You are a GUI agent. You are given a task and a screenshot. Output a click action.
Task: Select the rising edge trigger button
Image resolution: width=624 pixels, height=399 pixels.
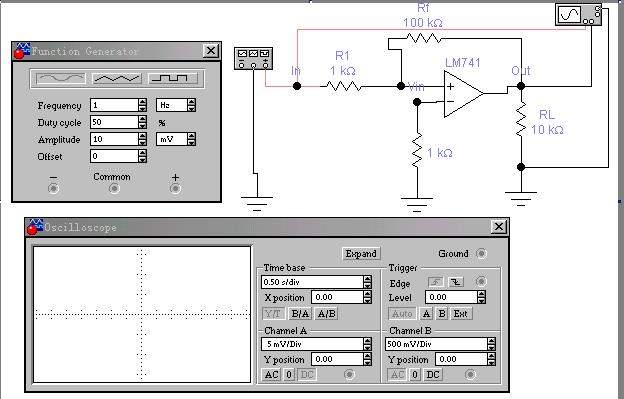pyautogui.click(x=436, y=282)
